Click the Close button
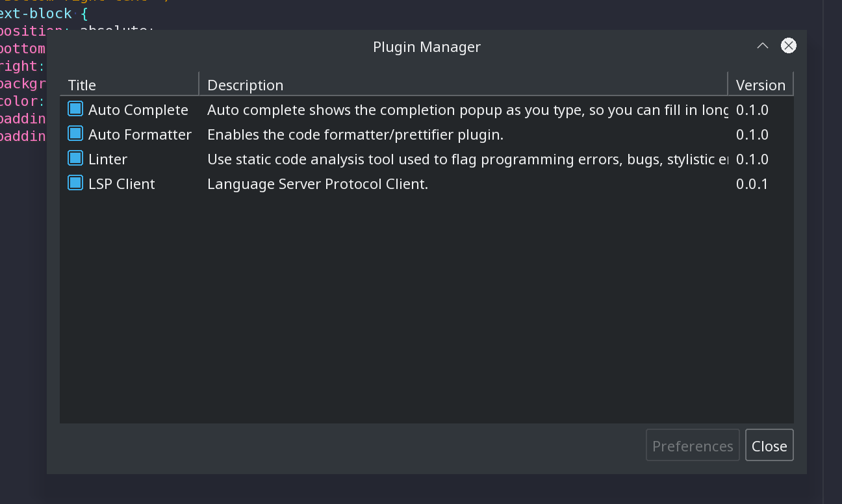842x504 pixels. click(769, 446)
